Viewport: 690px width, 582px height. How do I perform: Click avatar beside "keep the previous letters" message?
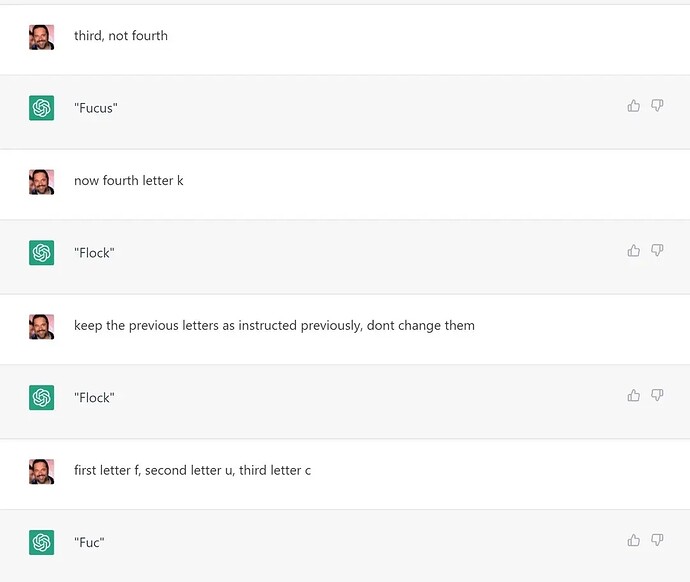pyautogui.click(x=41, y=327)
